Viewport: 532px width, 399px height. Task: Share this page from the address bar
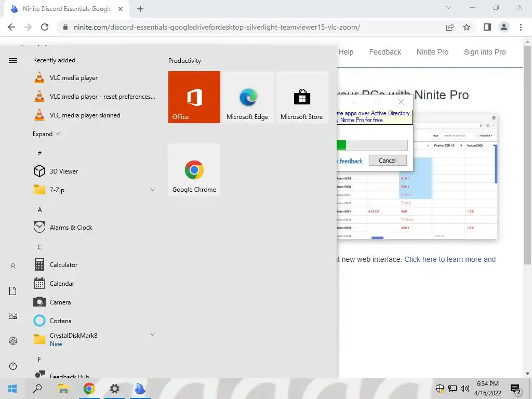pos(450,27)
